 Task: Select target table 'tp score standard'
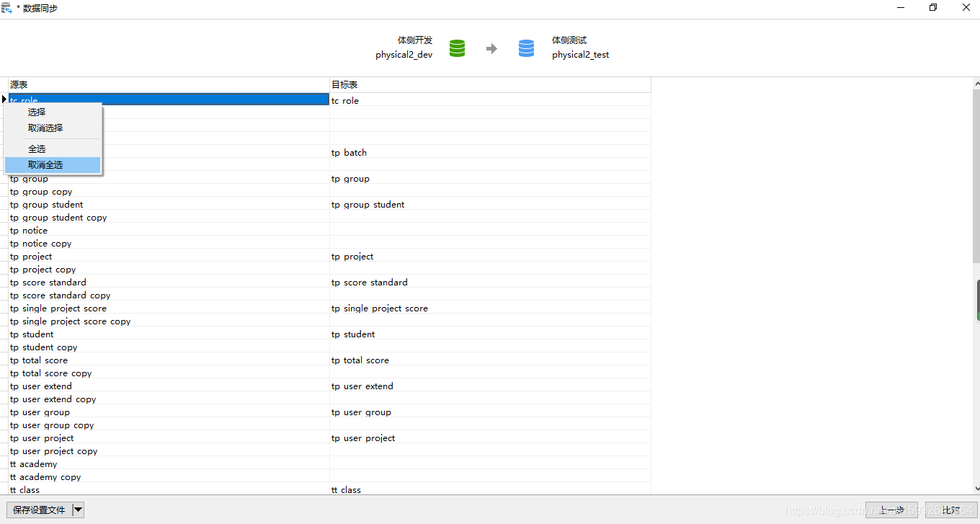click(x=490, y=283)
